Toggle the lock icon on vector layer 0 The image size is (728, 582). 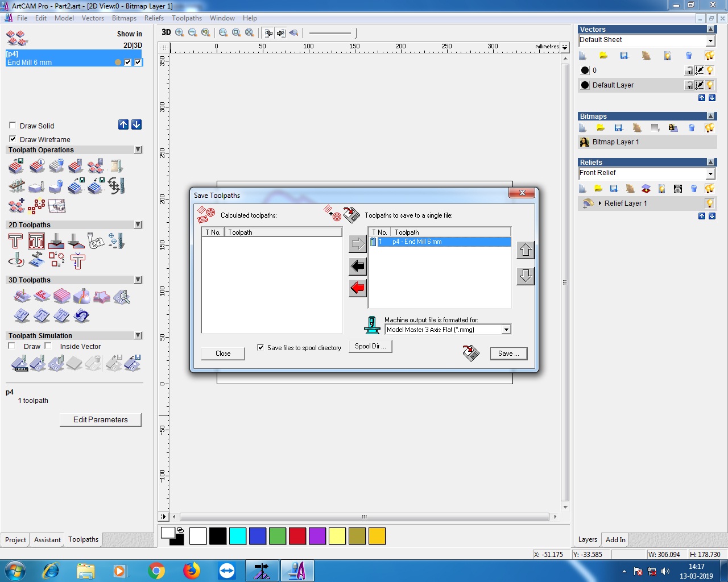689,70
